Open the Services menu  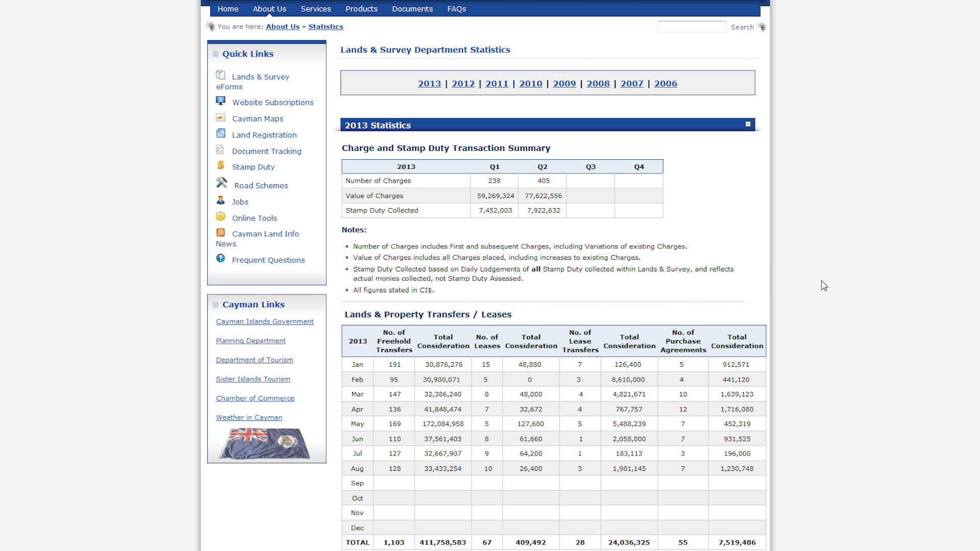click(x=315, y=9)
